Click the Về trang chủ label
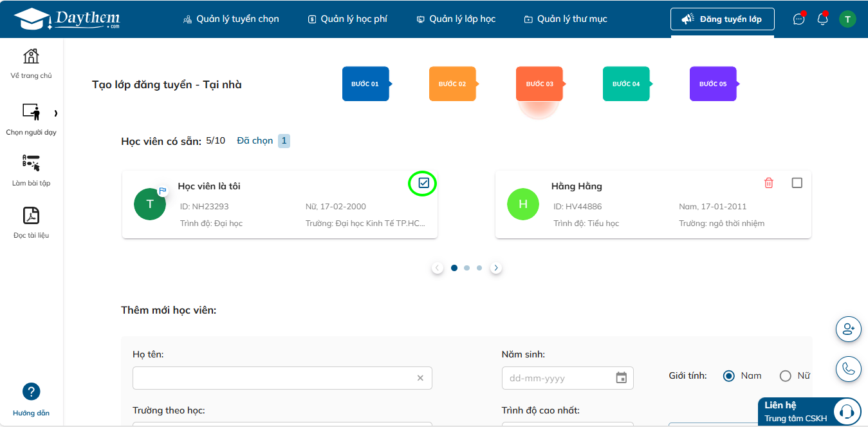Image resolution: width=868 pixels, height=427 pixels. click(31, 75)
